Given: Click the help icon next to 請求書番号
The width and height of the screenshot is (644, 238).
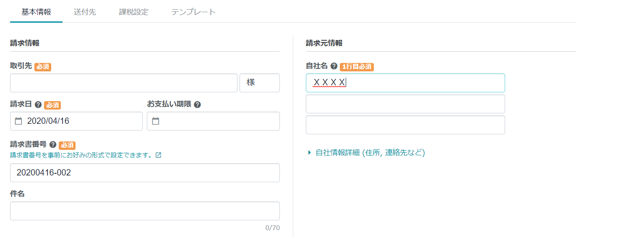Looking at the screenshot, I should click(53, 144).
